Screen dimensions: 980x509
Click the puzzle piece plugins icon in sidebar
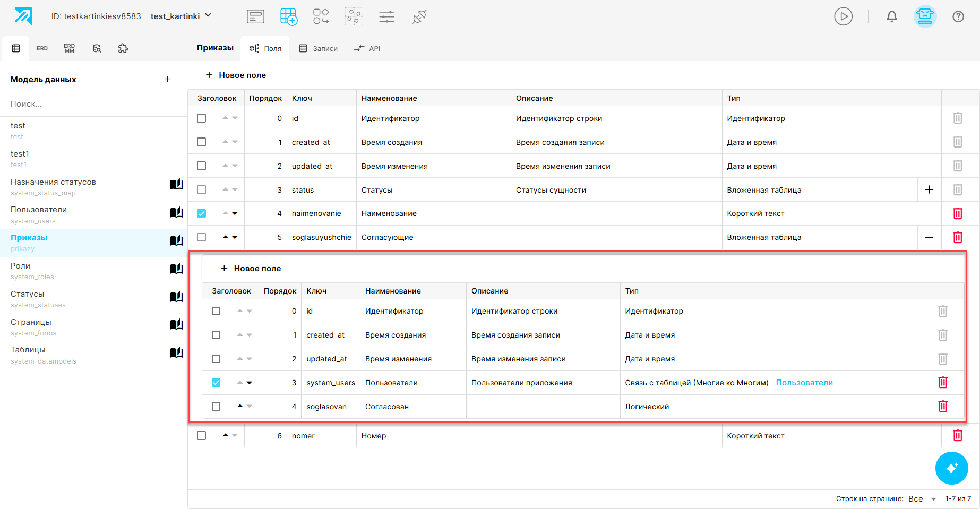pyautogui.click(x=123, y=48)
